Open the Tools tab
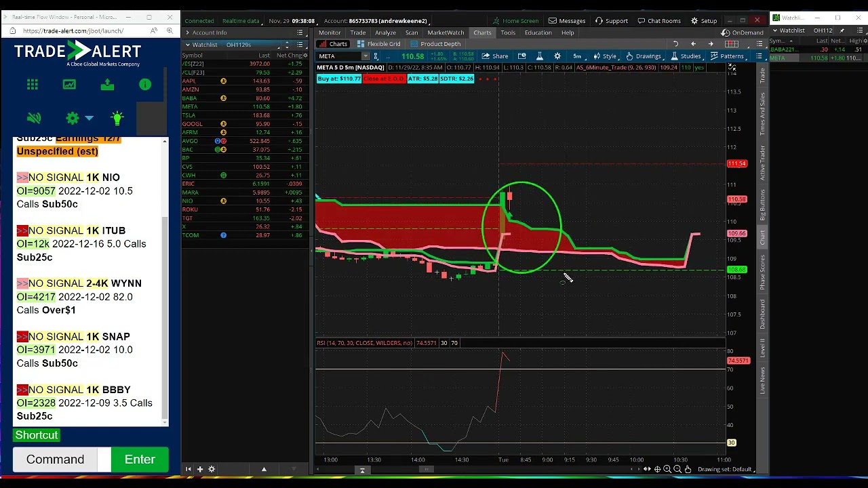Screen dimensions: 868x488 click(x=508, y=33)
